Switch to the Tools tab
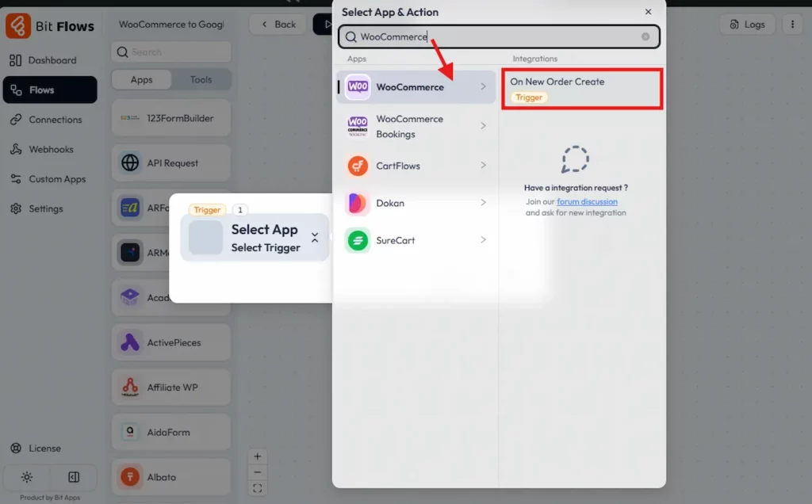812x504 pixels. click(x=201, y=80)
